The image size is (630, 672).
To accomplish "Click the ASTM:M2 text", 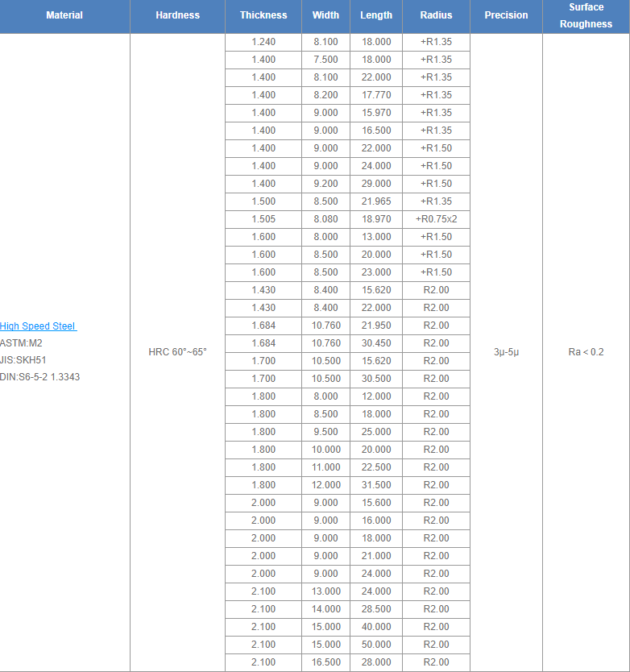I will [x=21, y=343].
